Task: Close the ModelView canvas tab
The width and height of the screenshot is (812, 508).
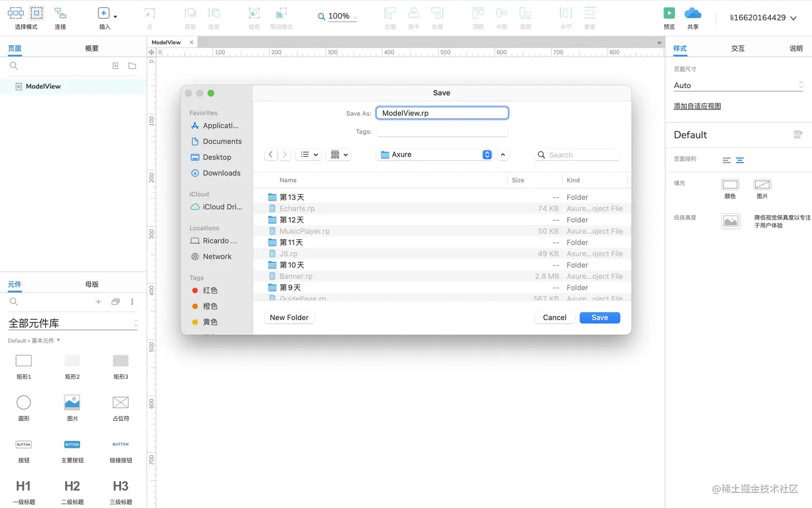Action: coord(191,42)
